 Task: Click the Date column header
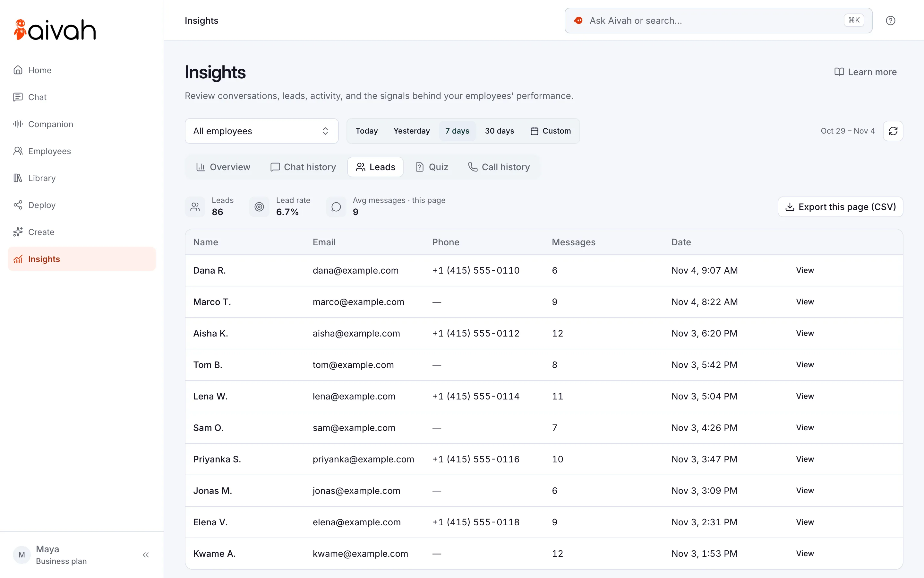click(681, 242)
